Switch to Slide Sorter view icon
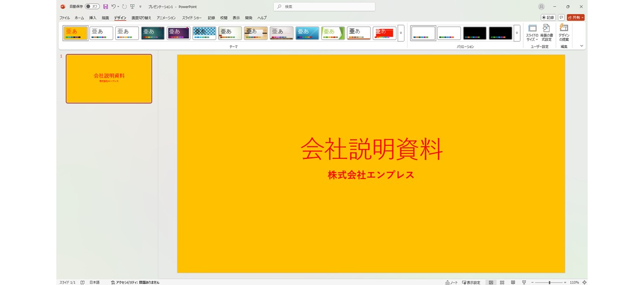The width and height of the screenshot is (644, 285). [502, 282]
